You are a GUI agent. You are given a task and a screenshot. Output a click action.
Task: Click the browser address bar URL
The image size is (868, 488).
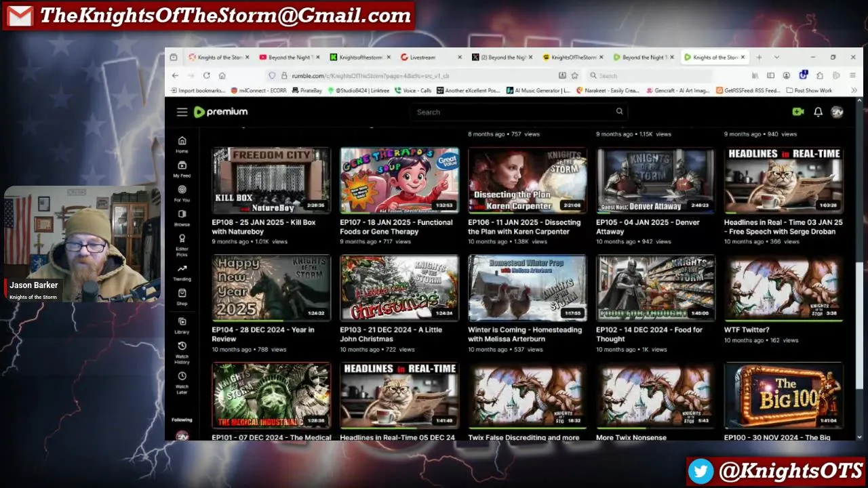(370, 76)
